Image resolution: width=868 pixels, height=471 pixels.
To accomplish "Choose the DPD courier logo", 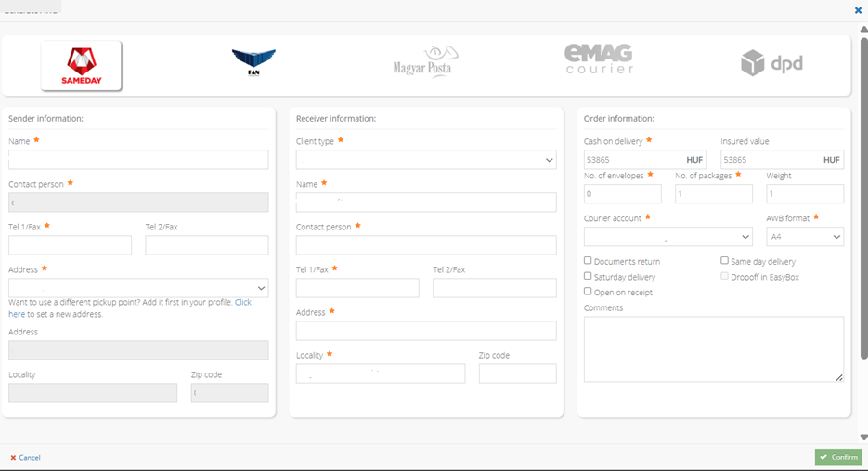I will point(771,63).
